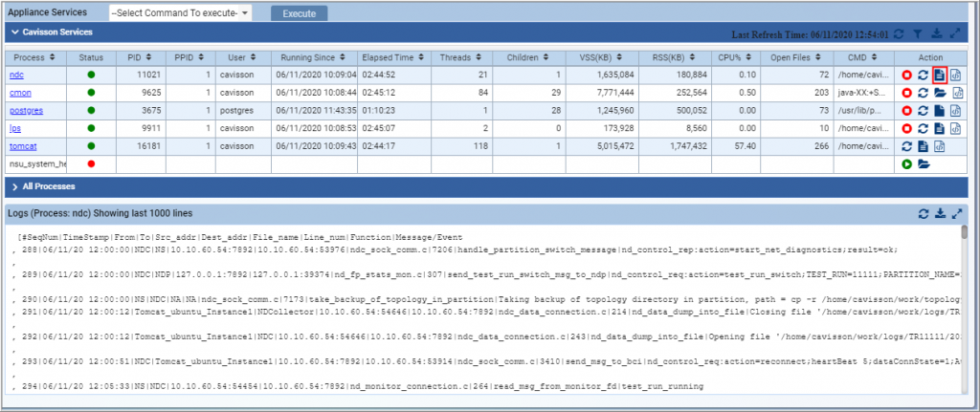Open log file icon for ndc
The height and width of the screenshot is (412, 980).
(x=939, y=75)
